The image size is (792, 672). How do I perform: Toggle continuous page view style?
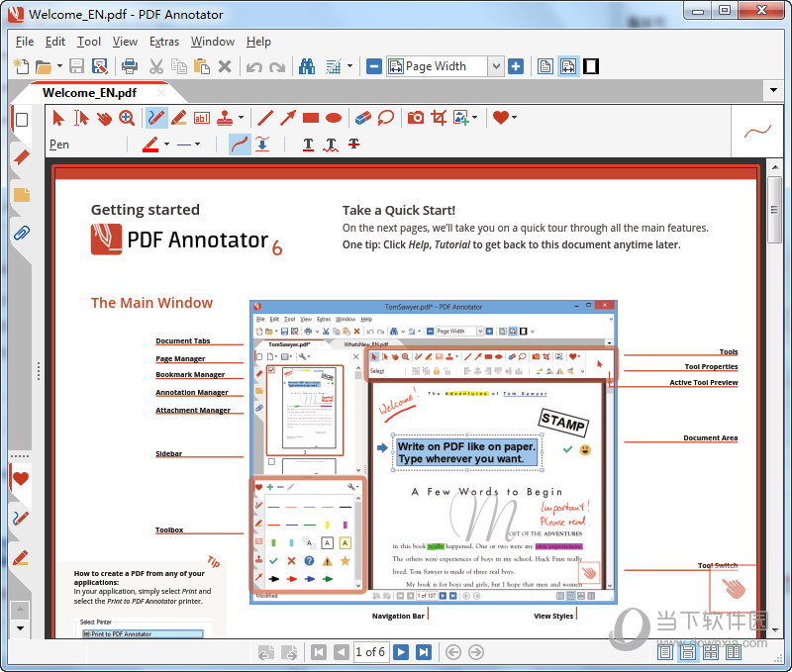point(687,652)
